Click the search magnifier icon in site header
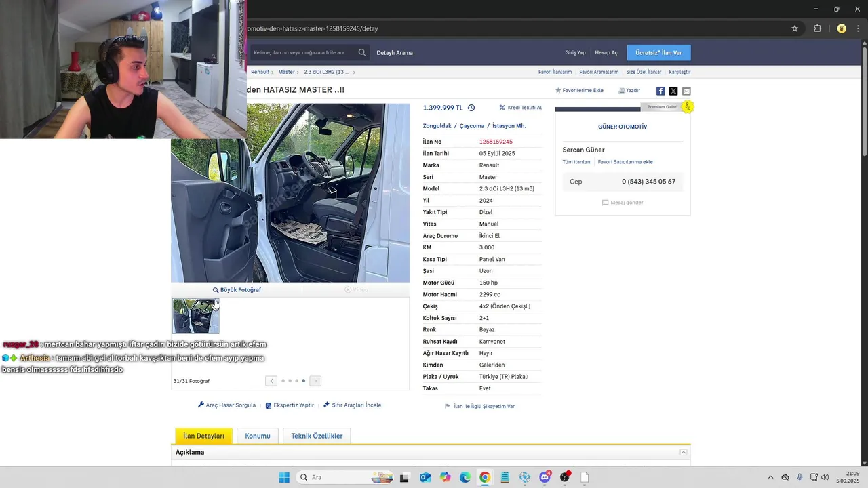The width and height of the screenshot is (868, 488). click(x=362, y=52)
